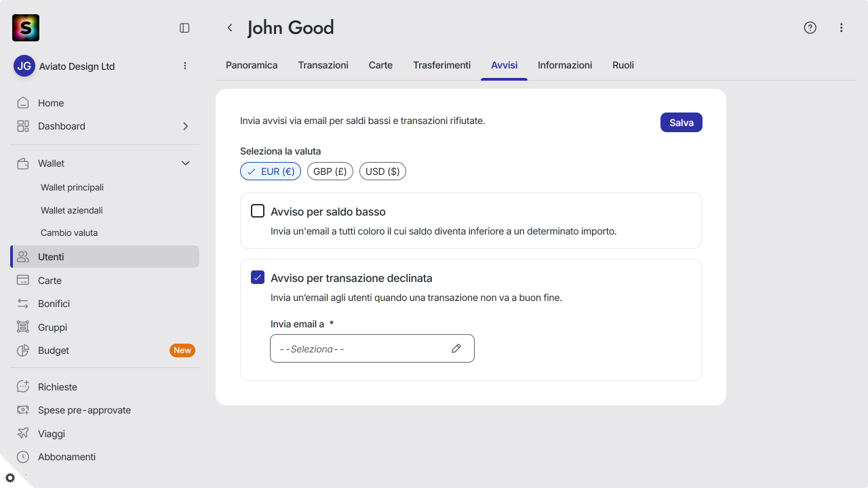Click the Seleziona la valuta label
Image resolution: width=868 pixels, height=488 pixels.
[281, 151]
